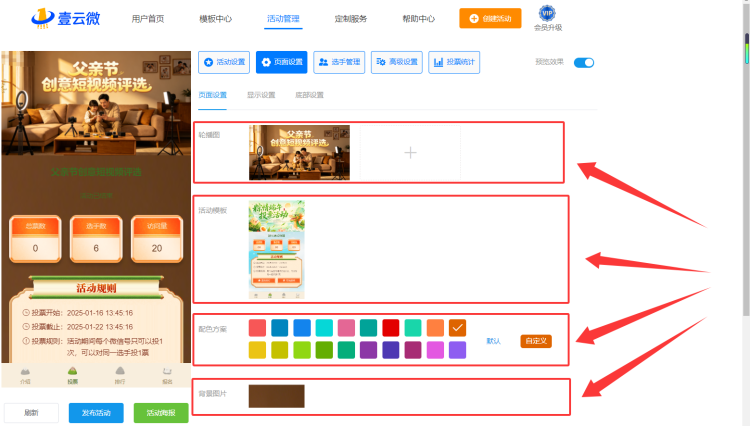Click the 壹云微 logo
This screenshot has height=426, width=750.
click(x=66, y=18)
